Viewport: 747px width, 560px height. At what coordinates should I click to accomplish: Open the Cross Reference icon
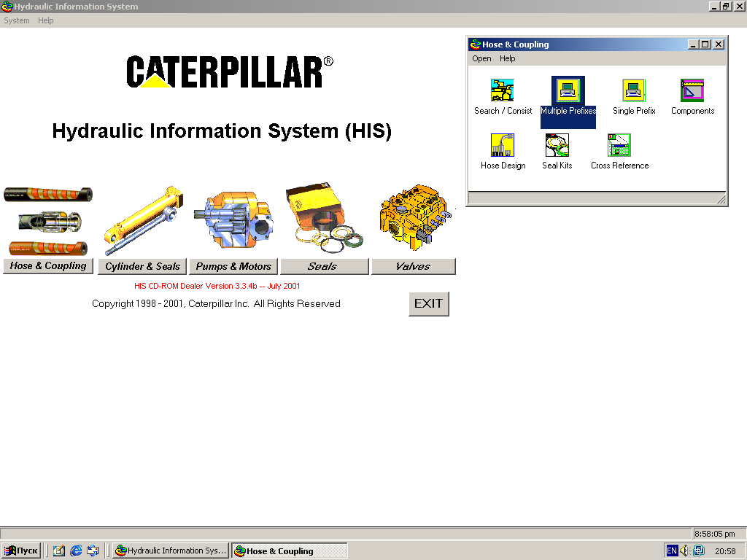[x=619, y=146]
